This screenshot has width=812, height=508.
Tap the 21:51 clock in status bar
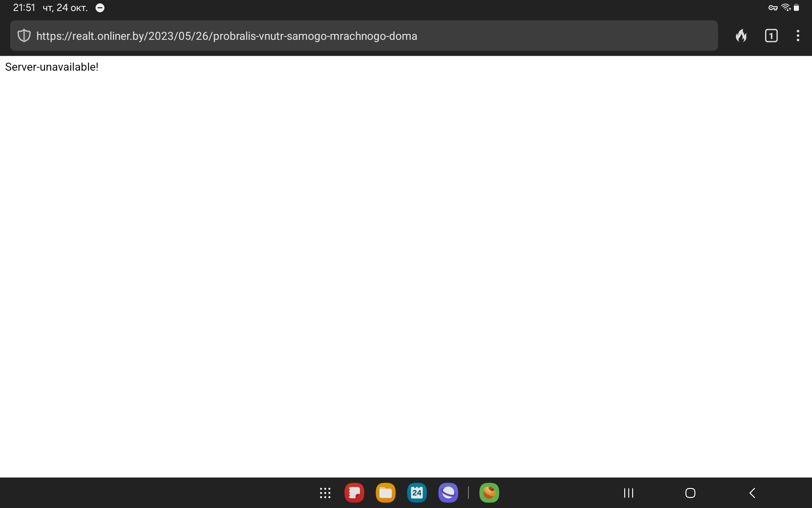[x=24, y=8]
